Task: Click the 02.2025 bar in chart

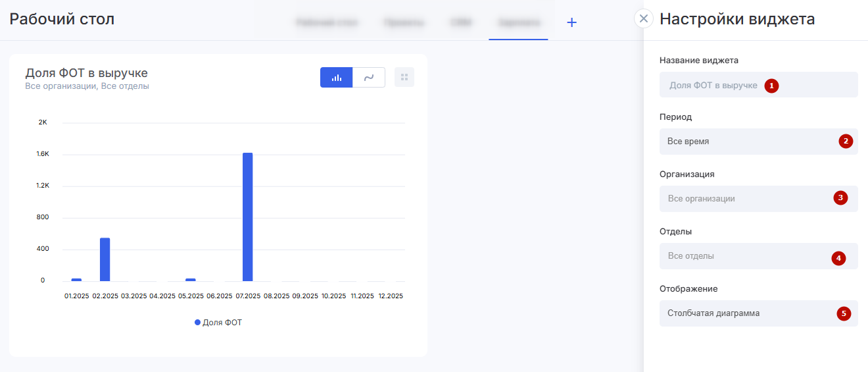Action: pyautogui.click(x=105, y=259)
